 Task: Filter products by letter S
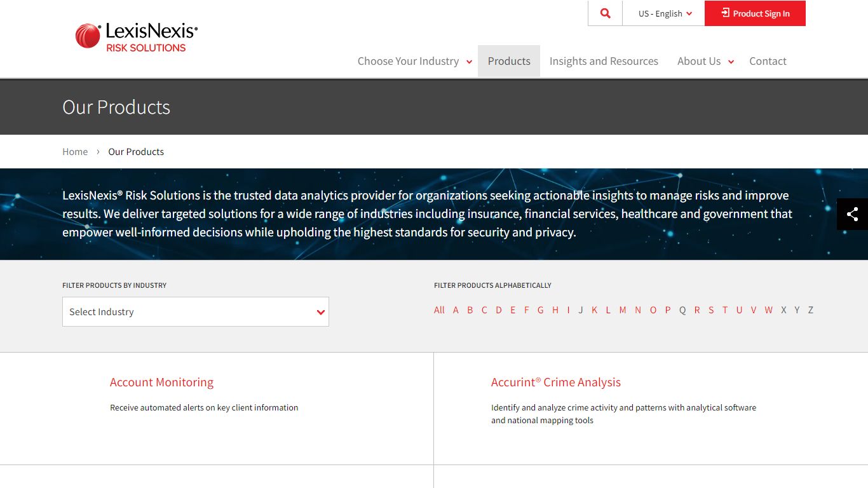[711, 310]
